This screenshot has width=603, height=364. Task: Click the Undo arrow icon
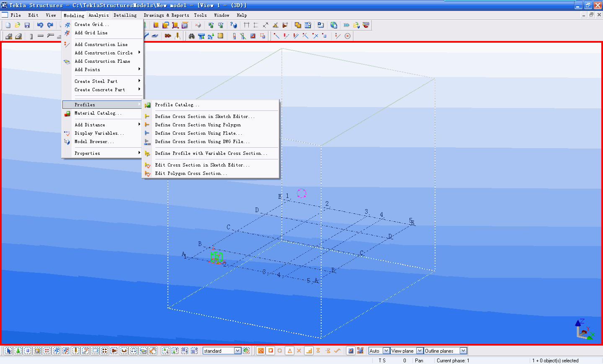[40, 25]
